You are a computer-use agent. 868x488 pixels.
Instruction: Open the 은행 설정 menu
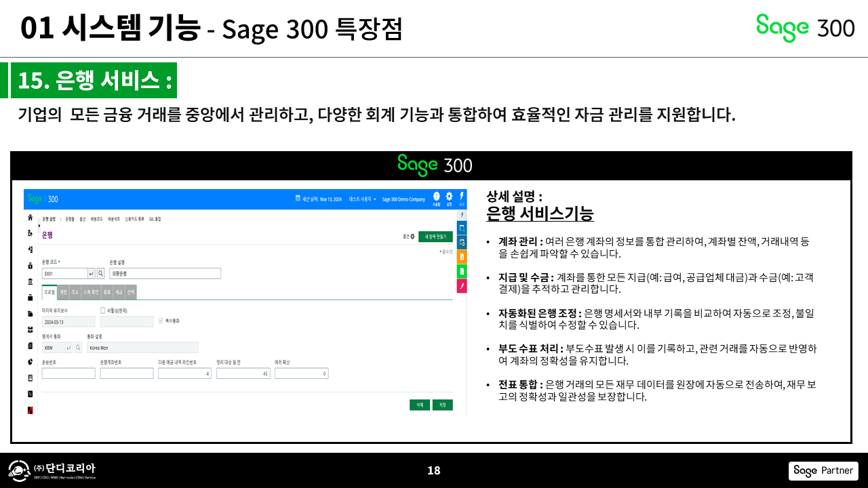(49, 219)
